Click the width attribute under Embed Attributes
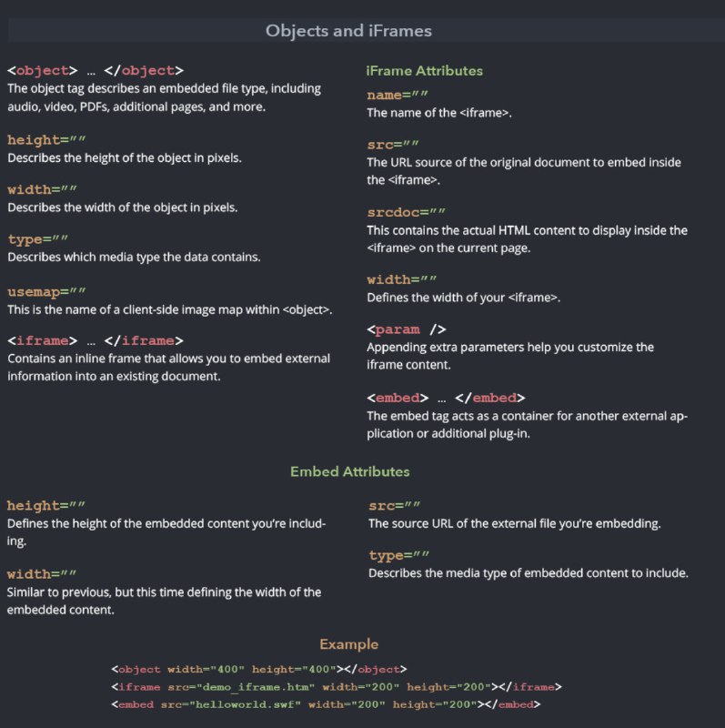The width and height of the screenshot is (725, 728). pos(42,574)
